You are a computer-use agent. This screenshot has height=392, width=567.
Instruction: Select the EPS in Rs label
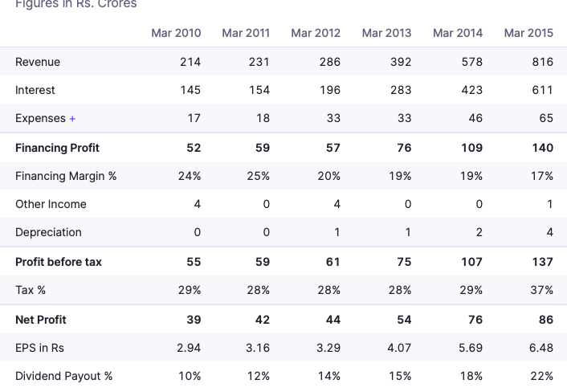40,348
